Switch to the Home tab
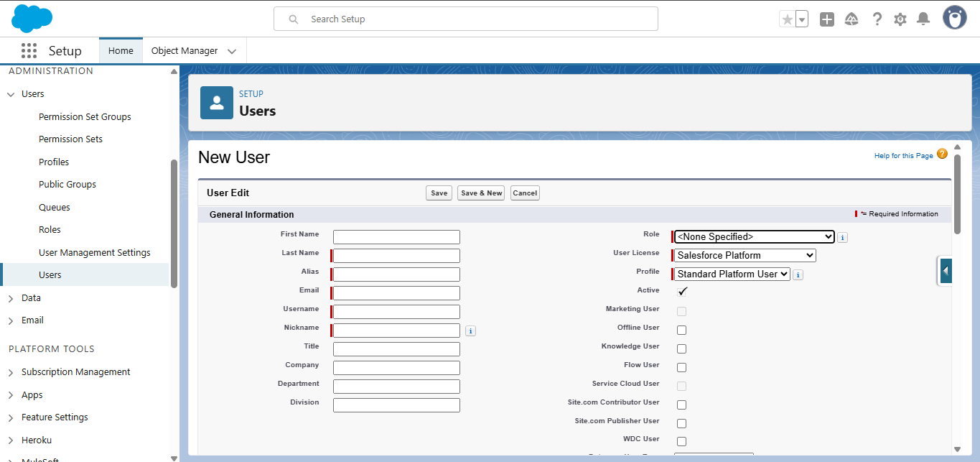 pos(121,51)
